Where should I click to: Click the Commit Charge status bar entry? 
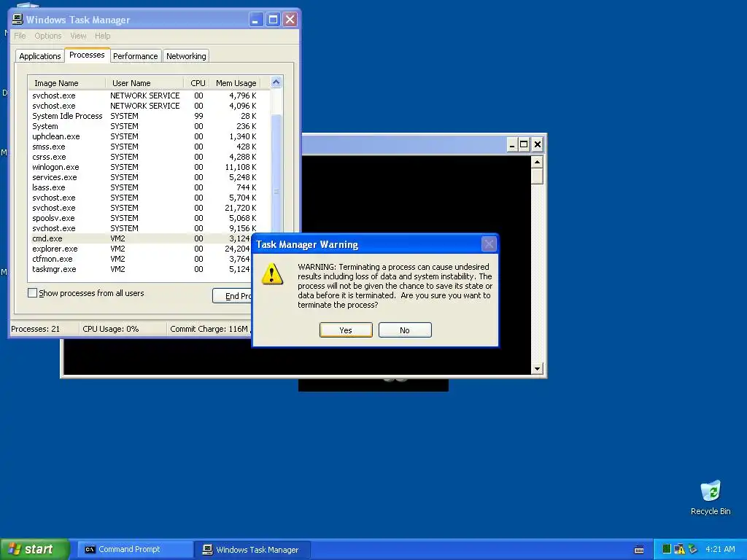coord(209,329)
